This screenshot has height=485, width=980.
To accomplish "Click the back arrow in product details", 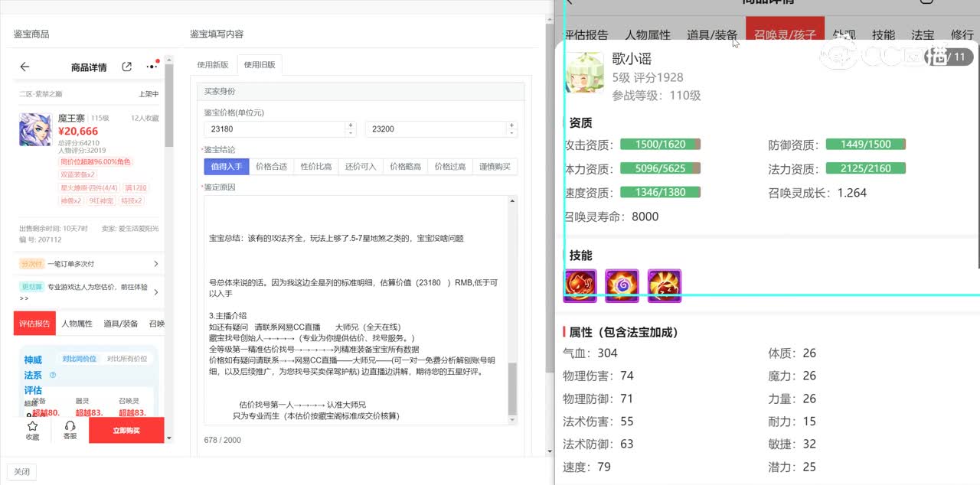I will pos(25,67).
